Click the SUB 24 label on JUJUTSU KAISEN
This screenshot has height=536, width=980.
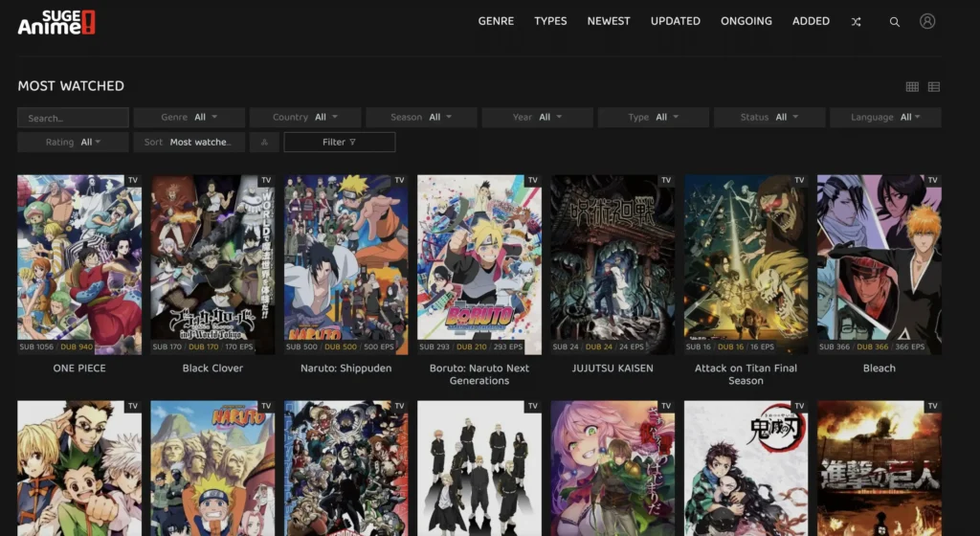(566, 346)
